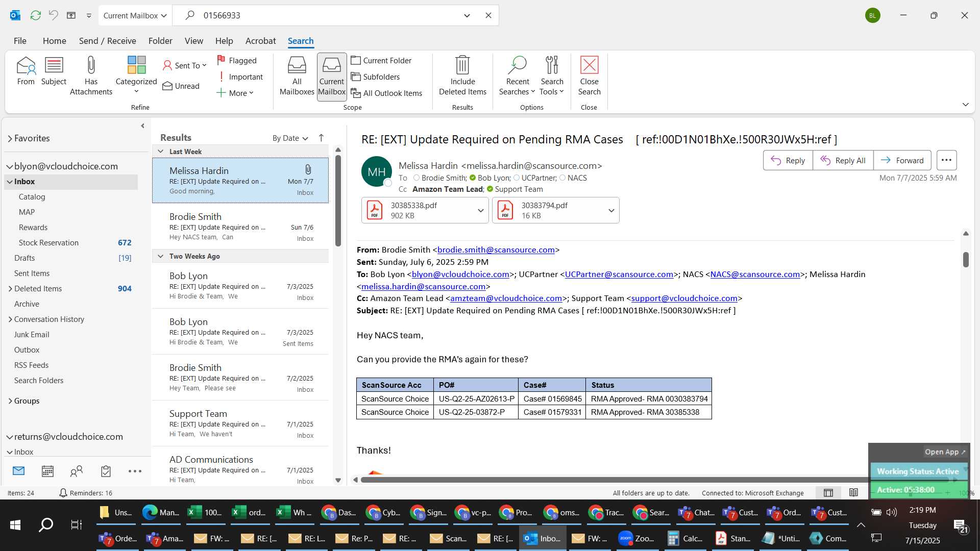Expand the Favorites section
This screenshot has width=980, height=551.
point(10,138)
